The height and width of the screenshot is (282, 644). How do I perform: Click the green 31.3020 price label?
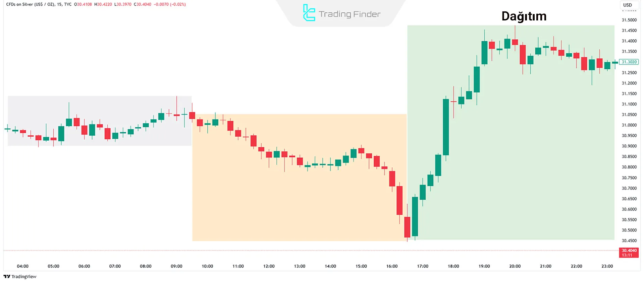tap(629, 62)
